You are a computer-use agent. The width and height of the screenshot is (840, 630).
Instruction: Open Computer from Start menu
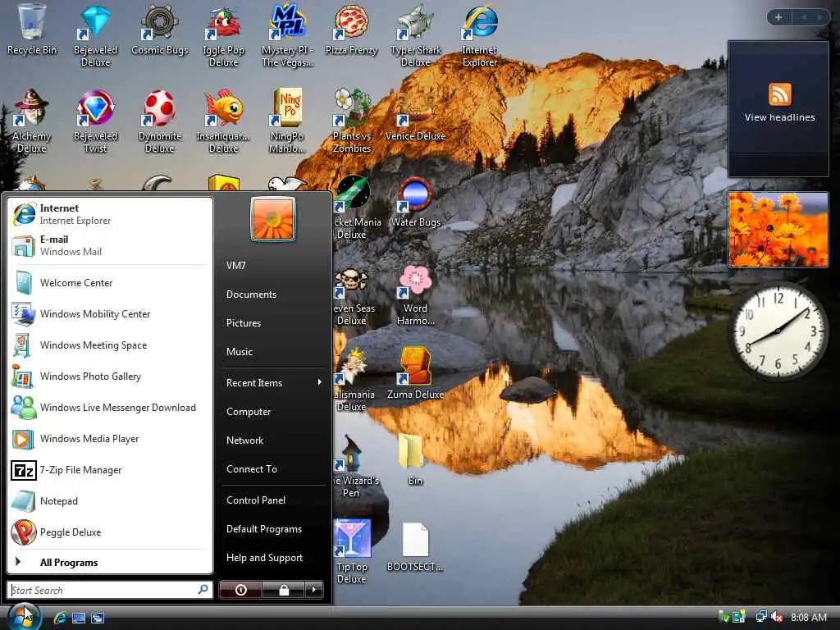tap(273, 412)
